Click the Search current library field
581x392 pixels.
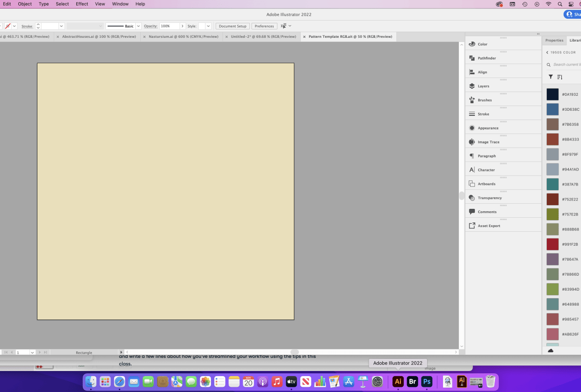coord(566,64)
